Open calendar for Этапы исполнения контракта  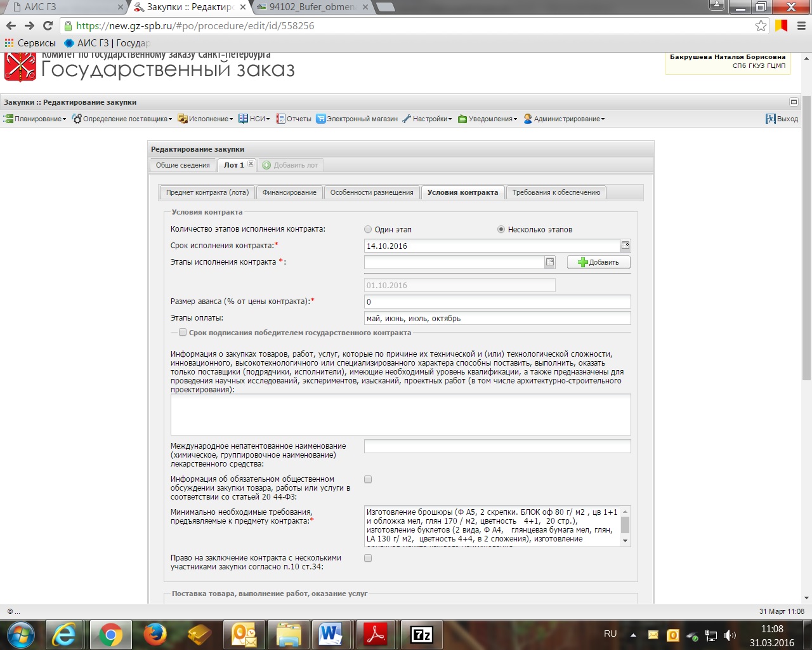tap(550, 262)
